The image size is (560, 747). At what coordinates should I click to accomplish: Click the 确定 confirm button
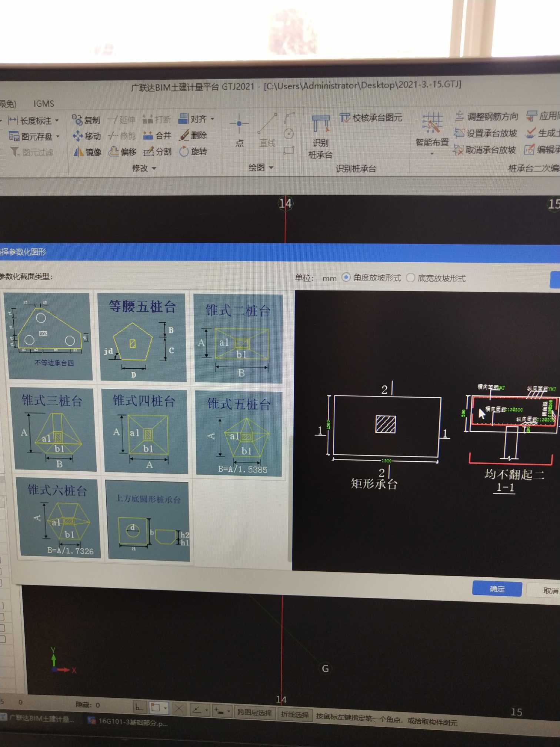(x=497, y=589)
